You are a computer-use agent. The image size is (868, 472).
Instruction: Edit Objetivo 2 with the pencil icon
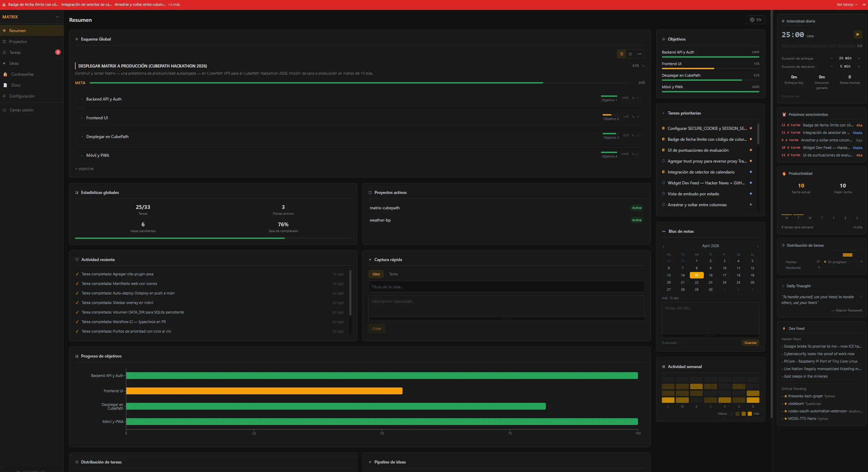[x=633, y=117]
